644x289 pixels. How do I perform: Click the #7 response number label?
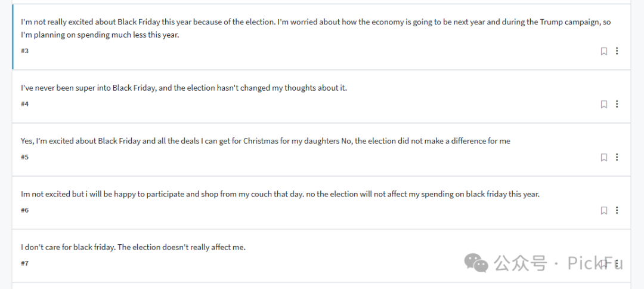tap(24, 263)
